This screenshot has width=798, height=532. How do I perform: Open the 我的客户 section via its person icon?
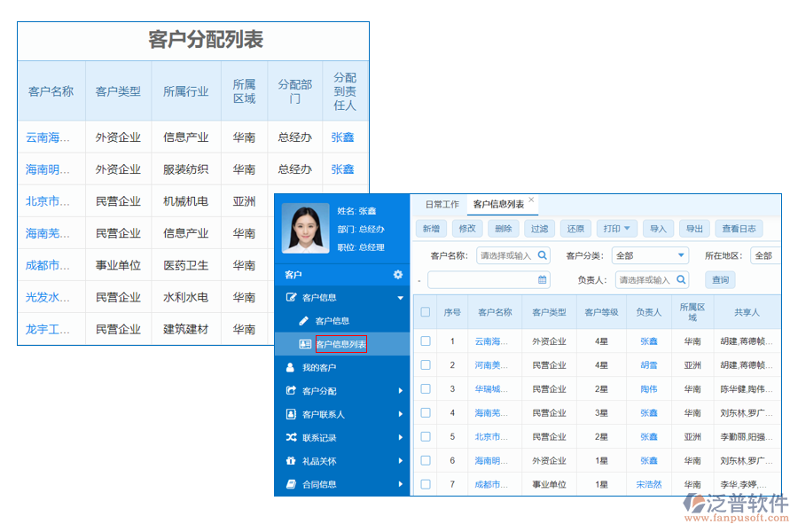click(x=289, y=368)
